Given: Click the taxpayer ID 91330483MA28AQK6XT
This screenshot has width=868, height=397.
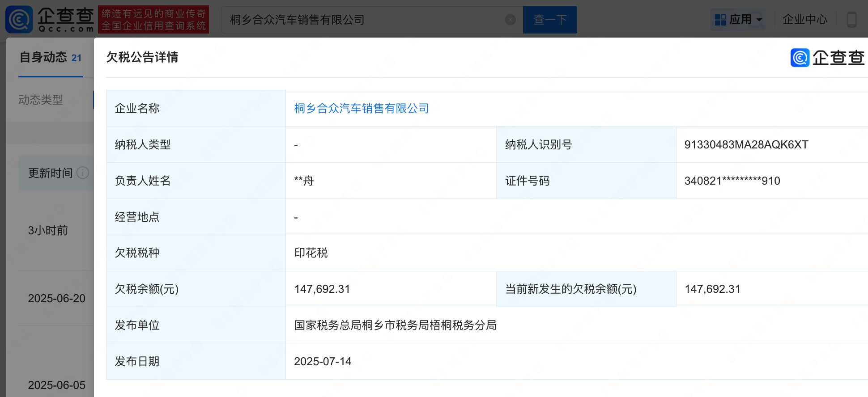Looking at the screenshot, I should 746,144.
